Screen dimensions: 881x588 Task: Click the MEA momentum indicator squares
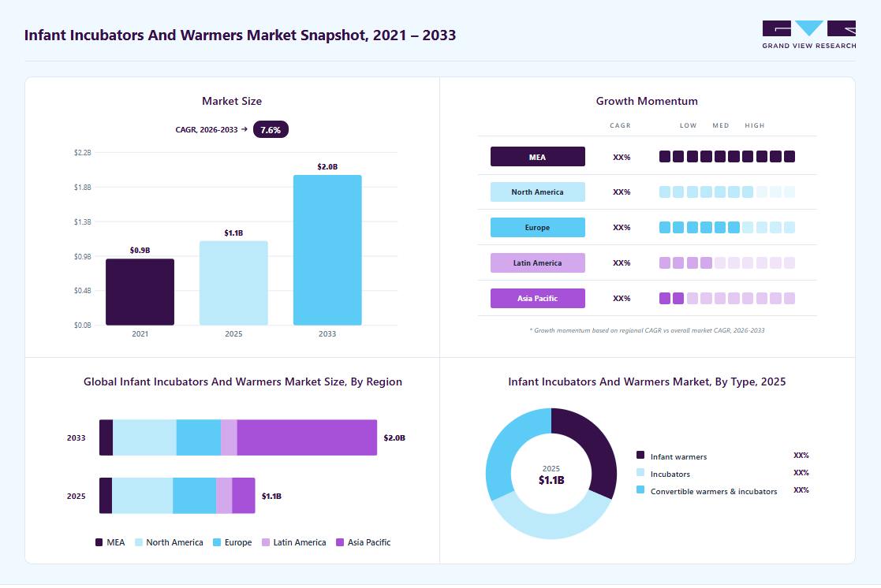(727, 157)
